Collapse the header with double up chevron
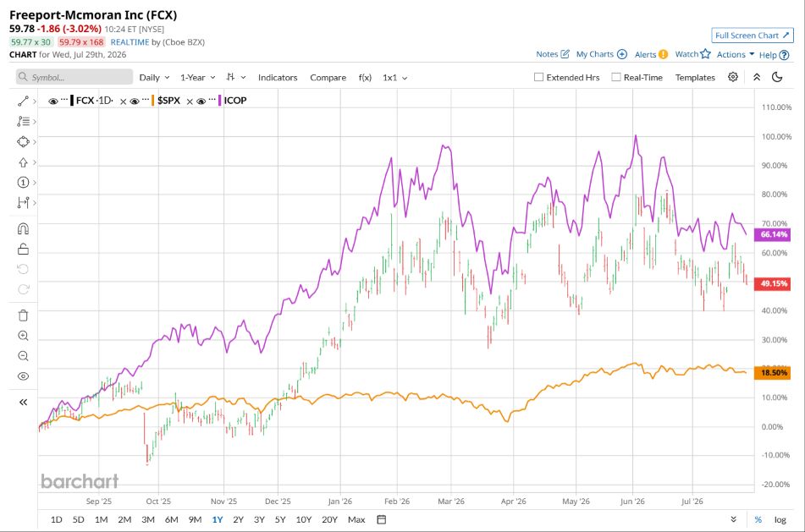Viewport: 805px width, 532px height. [x=757, y=77]
